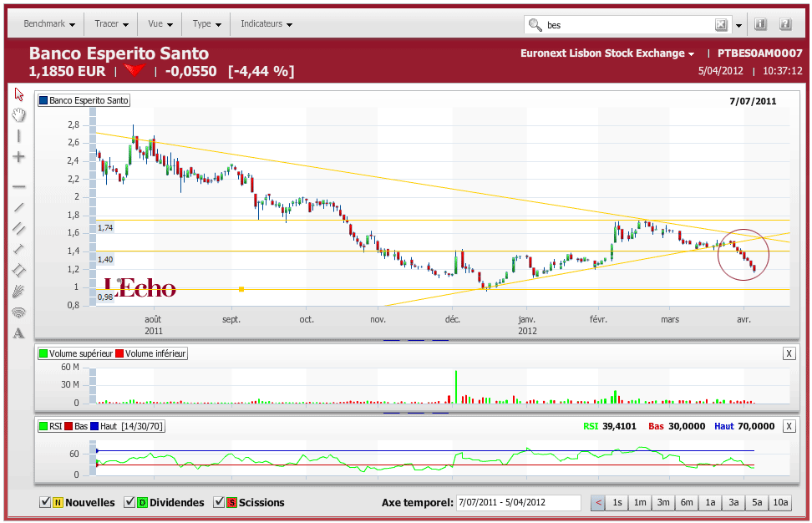Close the RSI indicator panel
Image resolution: width=812 pixels, height=523 pixels.
tap(789, 426)
